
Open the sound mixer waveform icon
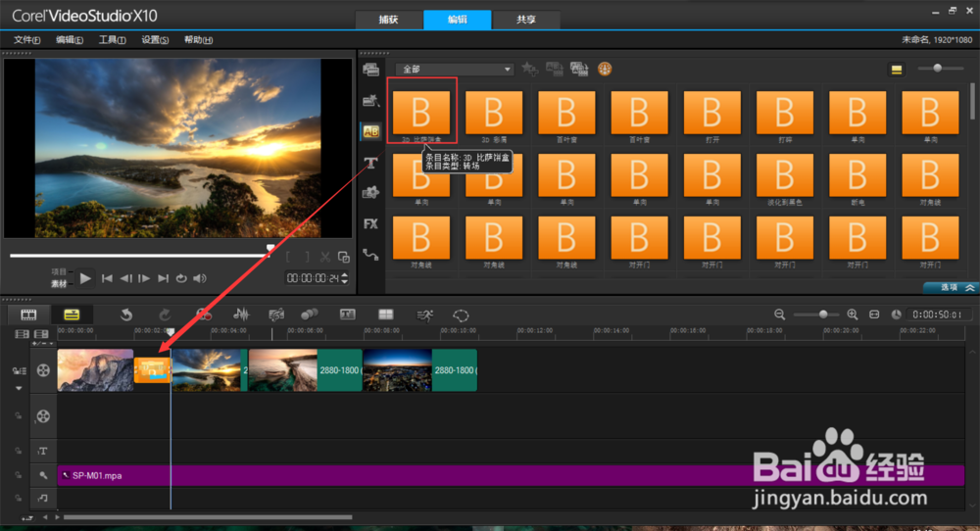pyautogui.click(x=241, y=314)
